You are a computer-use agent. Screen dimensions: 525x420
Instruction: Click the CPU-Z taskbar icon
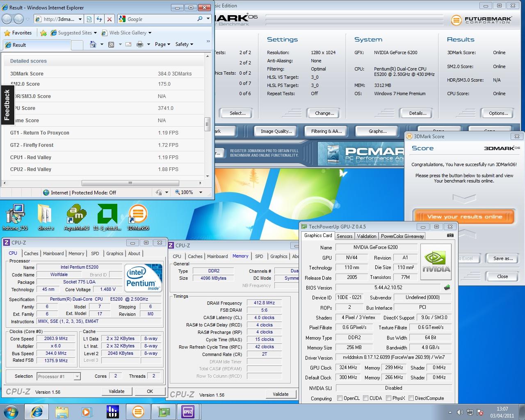pyautogui.click(x=188, y=412)
